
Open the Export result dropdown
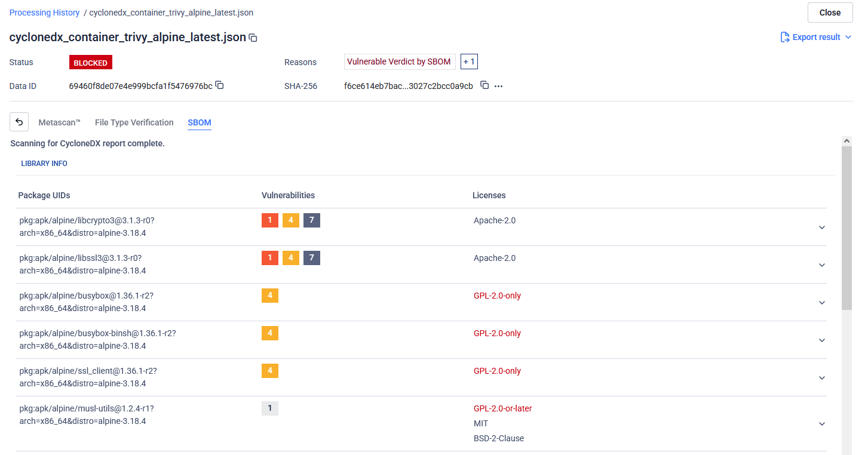(848, 37)
